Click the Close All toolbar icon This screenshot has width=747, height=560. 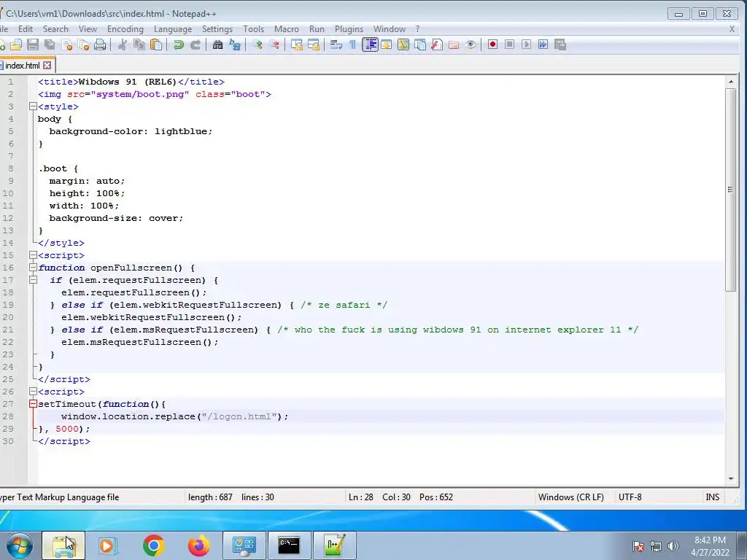pos(83,44)
